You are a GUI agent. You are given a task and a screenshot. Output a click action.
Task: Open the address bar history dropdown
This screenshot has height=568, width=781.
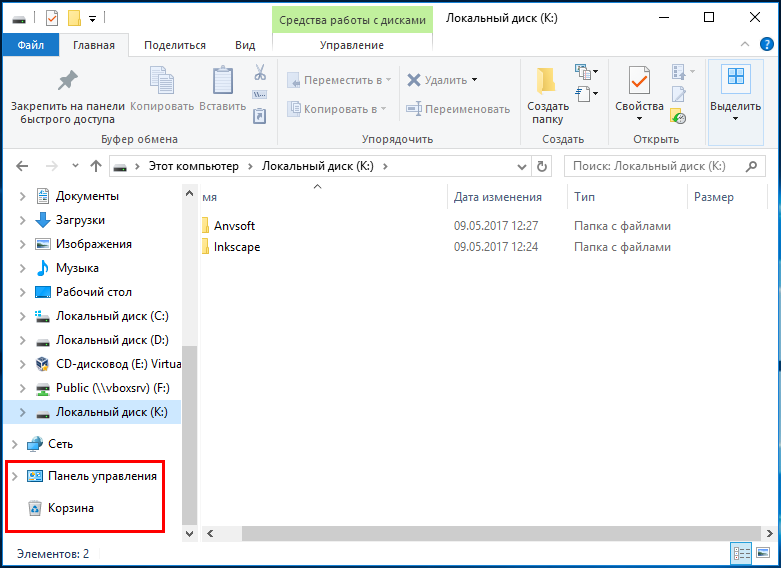(x=521, y=166)
